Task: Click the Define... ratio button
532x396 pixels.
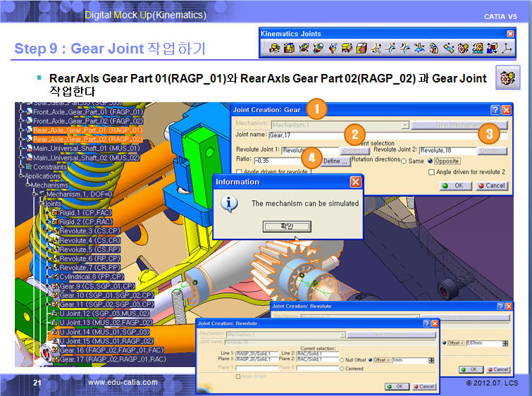Action: (x=335, y=161)
